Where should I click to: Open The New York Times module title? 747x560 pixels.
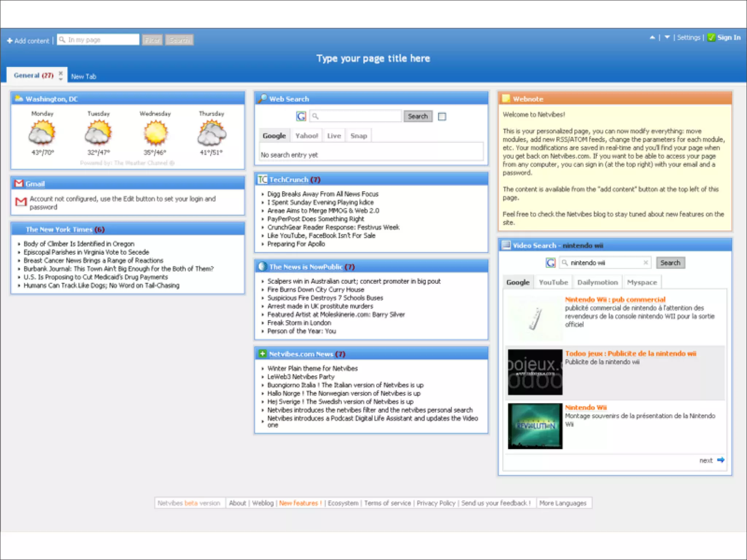pos(59,229)
